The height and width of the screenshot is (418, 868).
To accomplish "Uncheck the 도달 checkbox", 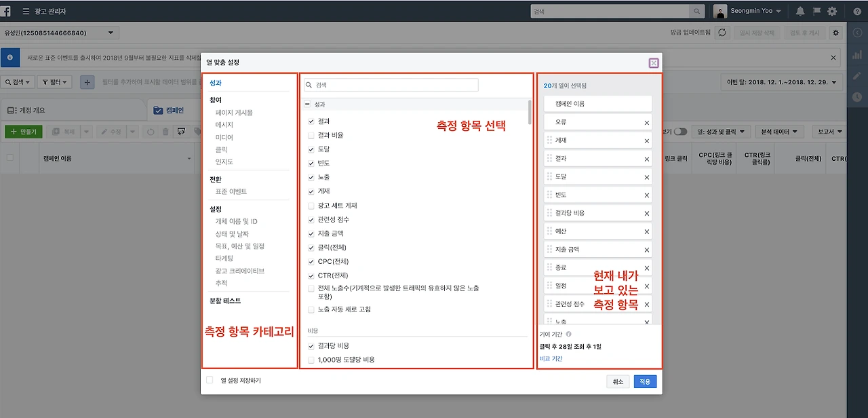I will (x=311, y=149).
